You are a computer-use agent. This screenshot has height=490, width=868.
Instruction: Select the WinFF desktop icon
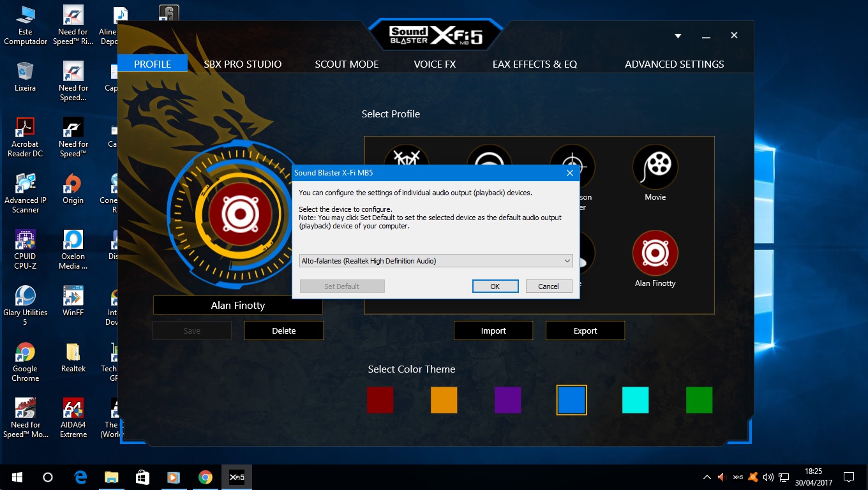[x=73, y=301]
